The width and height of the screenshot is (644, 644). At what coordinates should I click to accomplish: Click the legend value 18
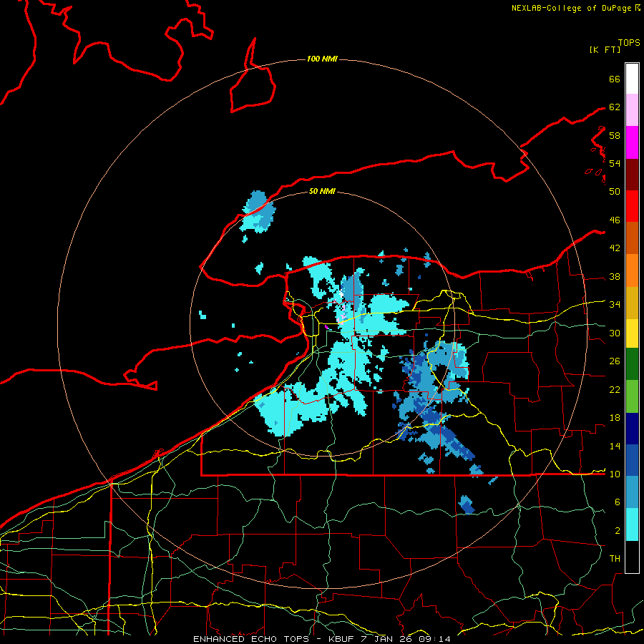coord(615,418)
